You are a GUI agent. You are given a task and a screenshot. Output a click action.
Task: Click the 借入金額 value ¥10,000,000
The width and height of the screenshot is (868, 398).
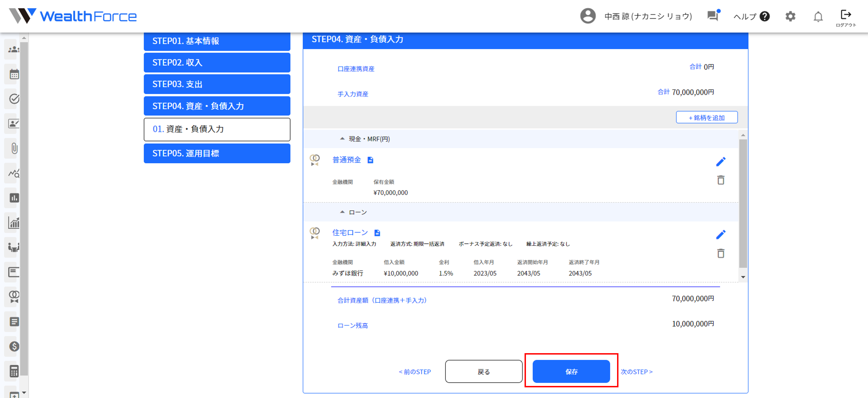401,273
